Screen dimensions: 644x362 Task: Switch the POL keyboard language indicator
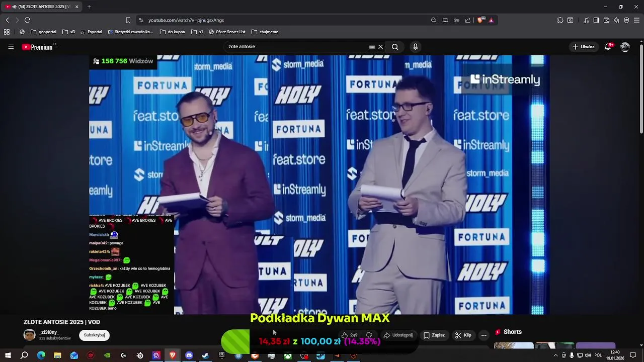(x=597, y=355)
